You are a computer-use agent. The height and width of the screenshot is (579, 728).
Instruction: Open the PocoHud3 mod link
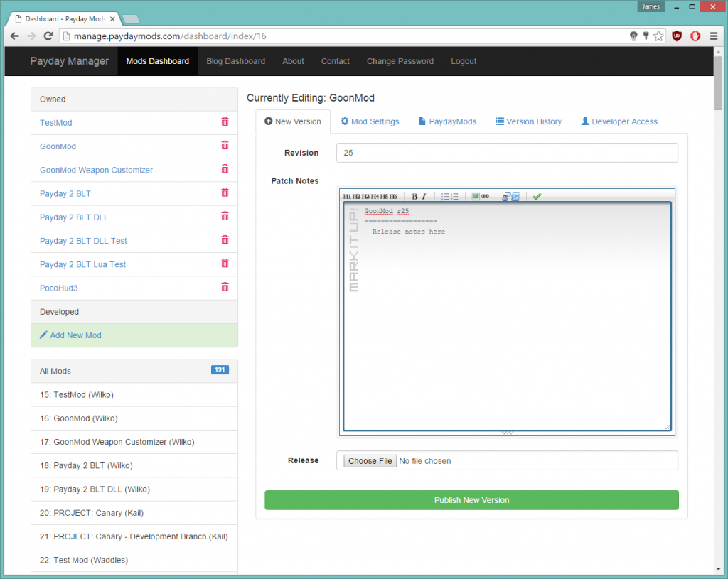(x=59, y=288)
